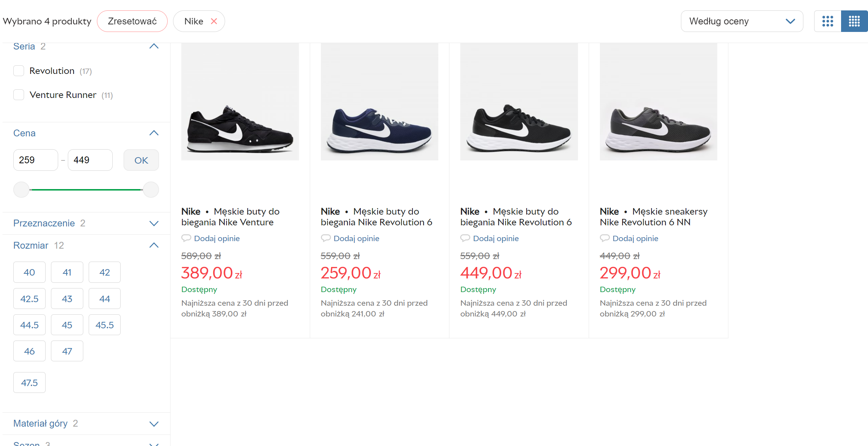
Task: Click comment icon under black Revolution 6
Action: [465, 238]
